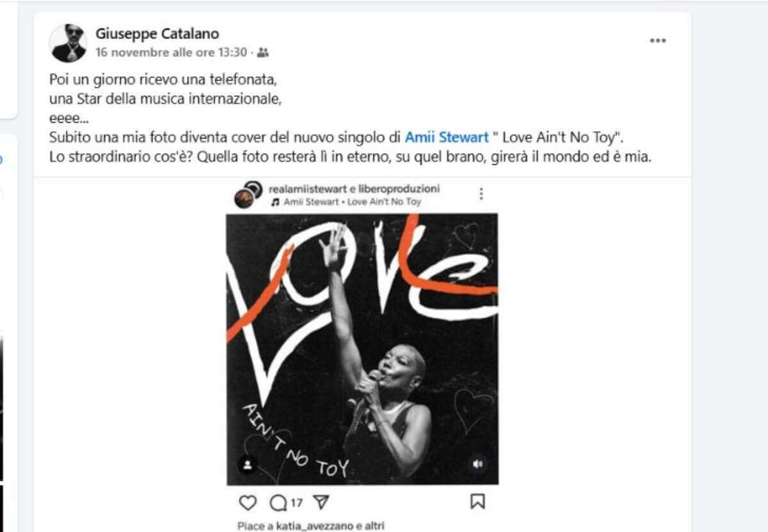
Task: Open comments via the speech bubble icon
Action: (x=278, y=503)
